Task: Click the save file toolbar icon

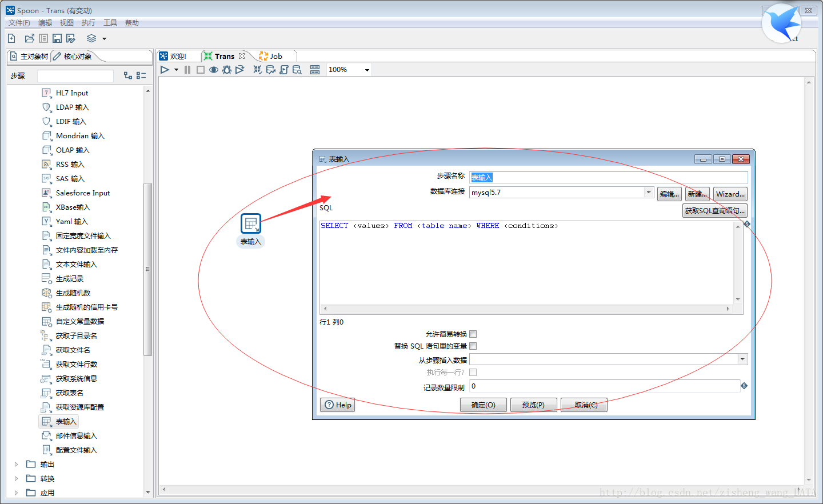Action: point(57,38)
